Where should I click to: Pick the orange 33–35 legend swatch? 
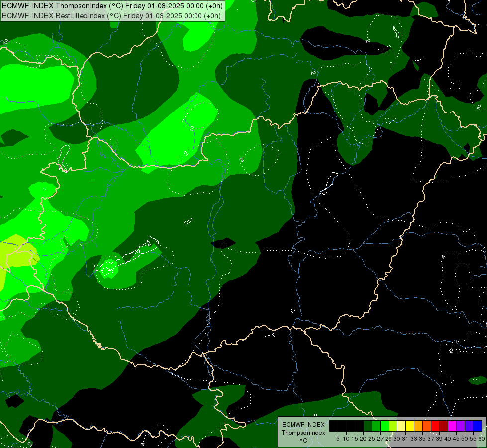click(418, 426)
